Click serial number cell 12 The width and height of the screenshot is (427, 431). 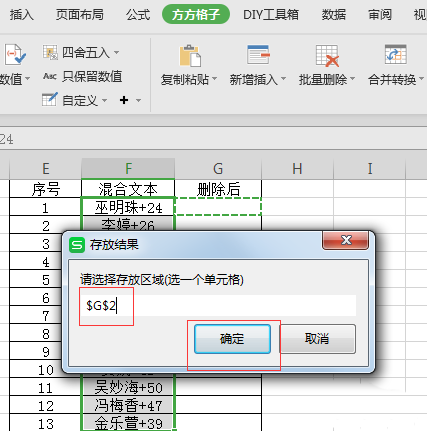tap(46, 405)
